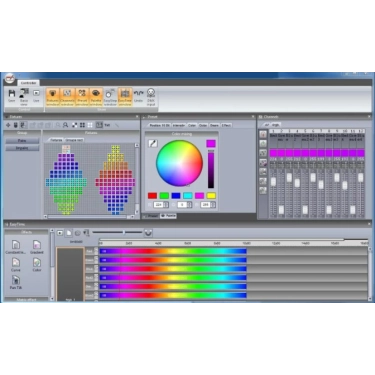Screen dimensions: 375x375
Task: Toggle the Palette window ribbon button
Action: [96, 97]
